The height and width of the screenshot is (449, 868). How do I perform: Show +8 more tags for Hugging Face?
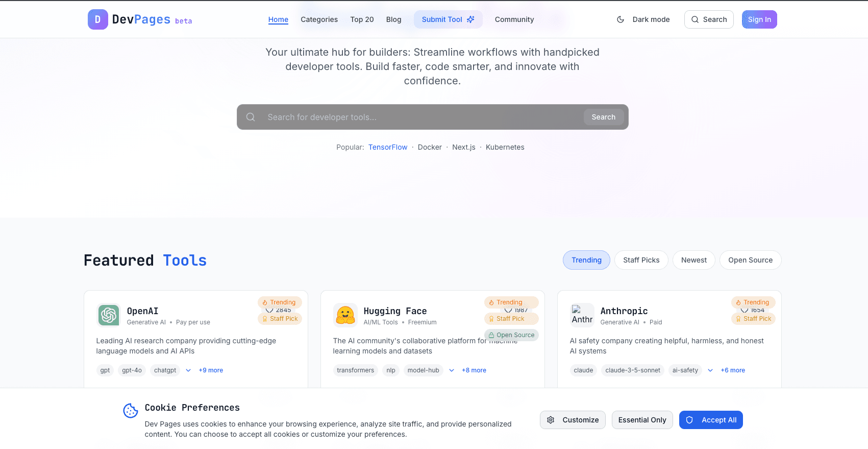pos(474,370)
